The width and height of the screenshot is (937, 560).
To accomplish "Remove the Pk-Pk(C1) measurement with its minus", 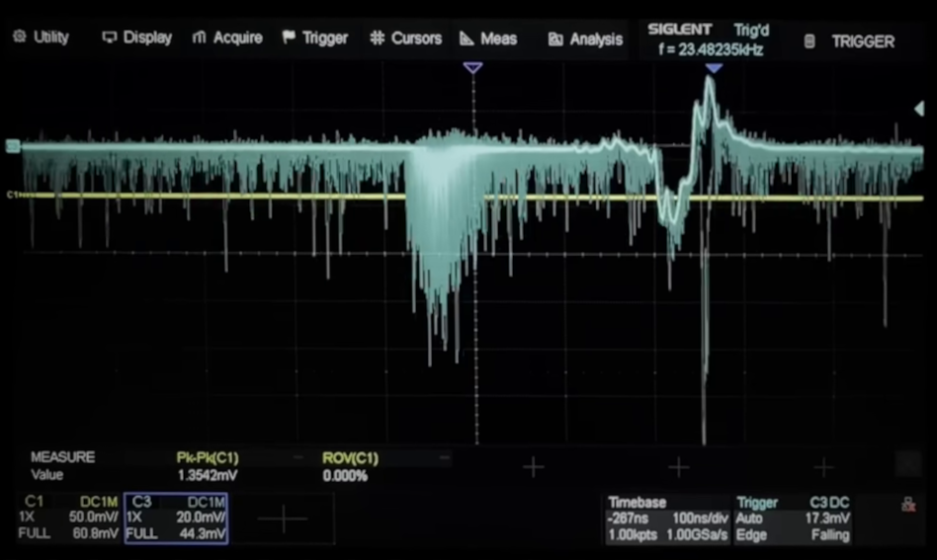I will point(298,457).
